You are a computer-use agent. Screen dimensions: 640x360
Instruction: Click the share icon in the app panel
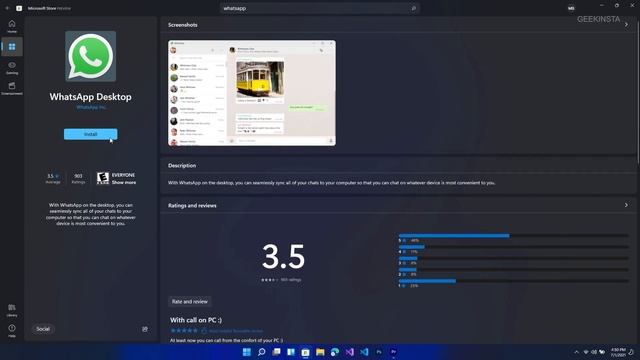pos(145,329)
